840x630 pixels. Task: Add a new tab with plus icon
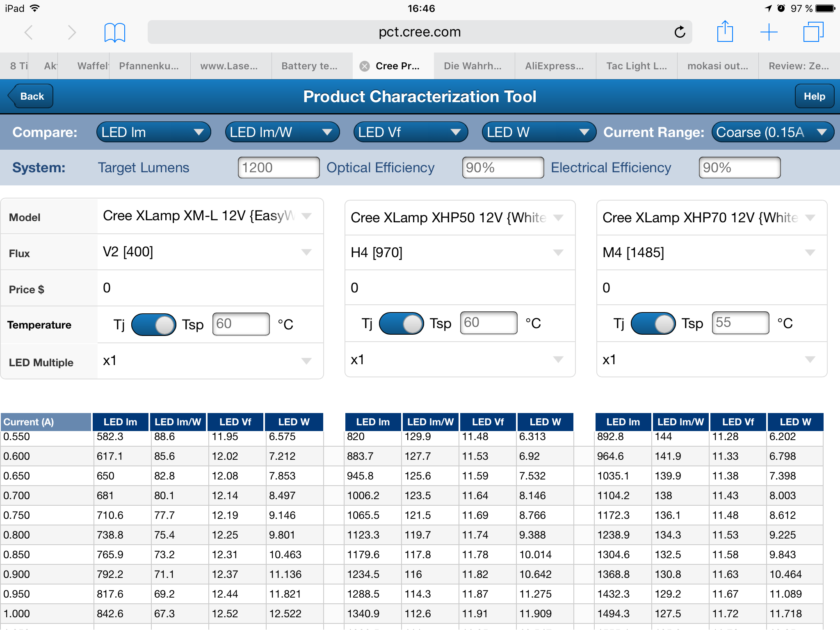point(769,32)
